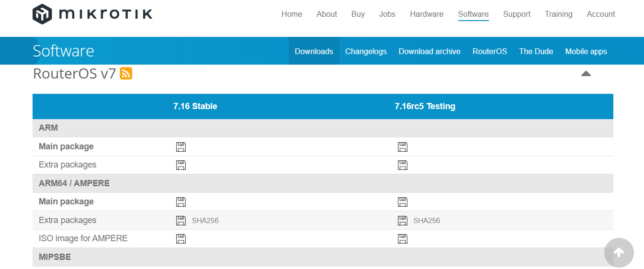Screen dimensions: 644x269
Task: Click SHA256 link under 7.16rc5 Testing
Action: 427,221
